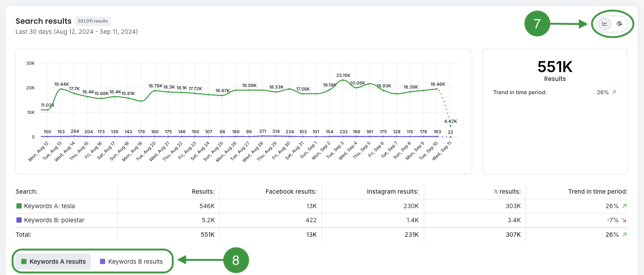Viewport: 644px width, 275px height.
Task: Click the 23.15K peak data point
Action: tap(343, 80)
